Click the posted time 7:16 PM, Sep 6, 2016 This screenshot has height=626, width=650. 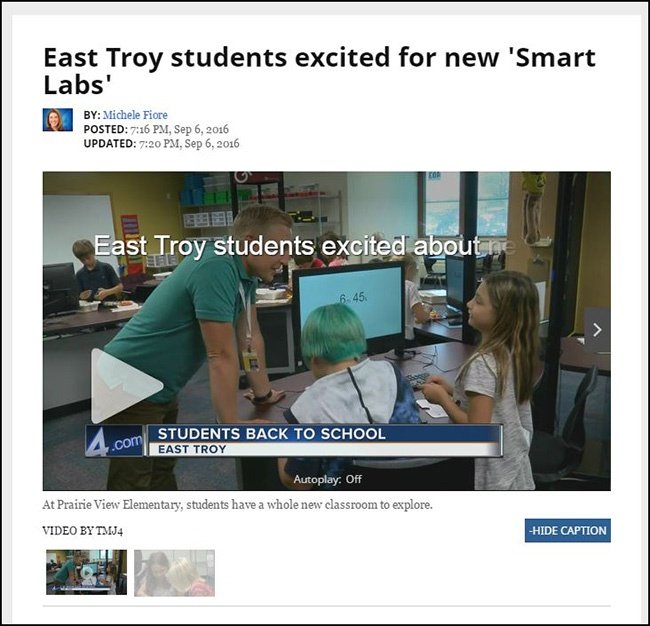click(179, 129)
